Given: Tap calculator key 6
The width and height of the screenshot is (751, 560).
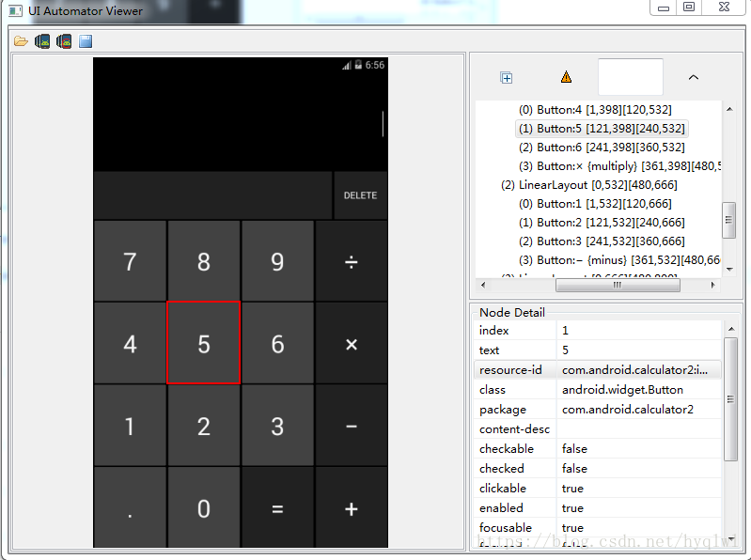Looking at the screenshot, I should click(277, 344).
